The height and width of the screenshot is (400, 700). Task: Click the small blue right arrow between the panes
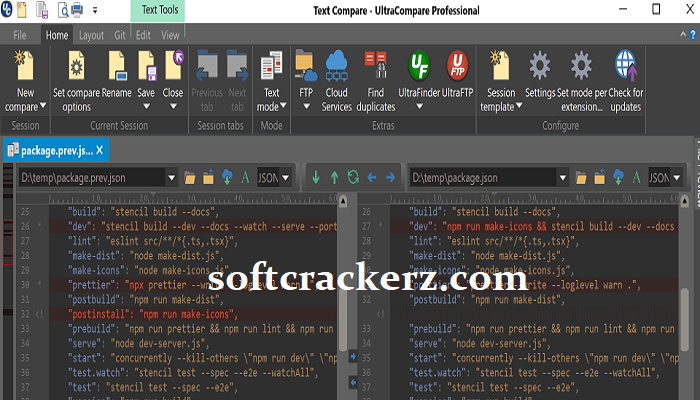point(353,357)
